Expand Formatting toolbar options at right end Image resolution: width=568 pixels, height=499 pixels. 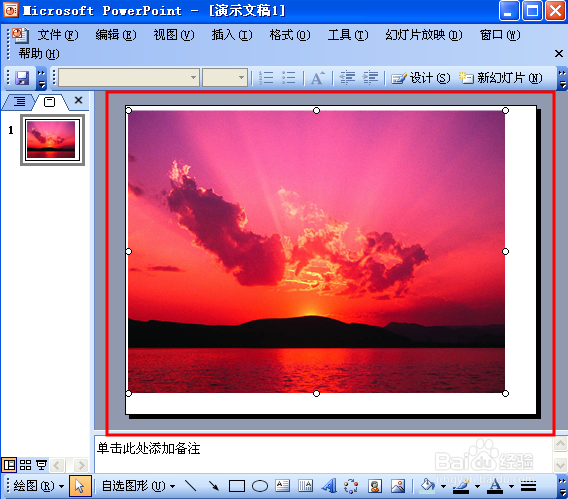(x=562, y=78)
